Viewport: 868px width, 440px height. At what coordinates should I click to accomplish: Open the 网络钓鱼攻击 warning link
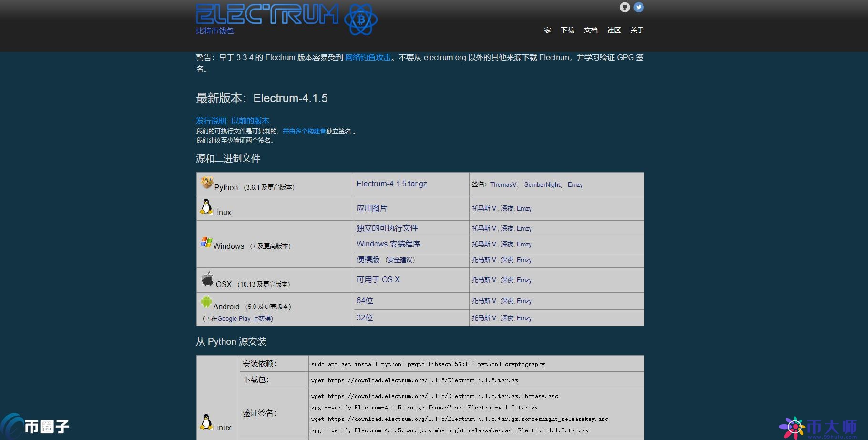[368, 57]
